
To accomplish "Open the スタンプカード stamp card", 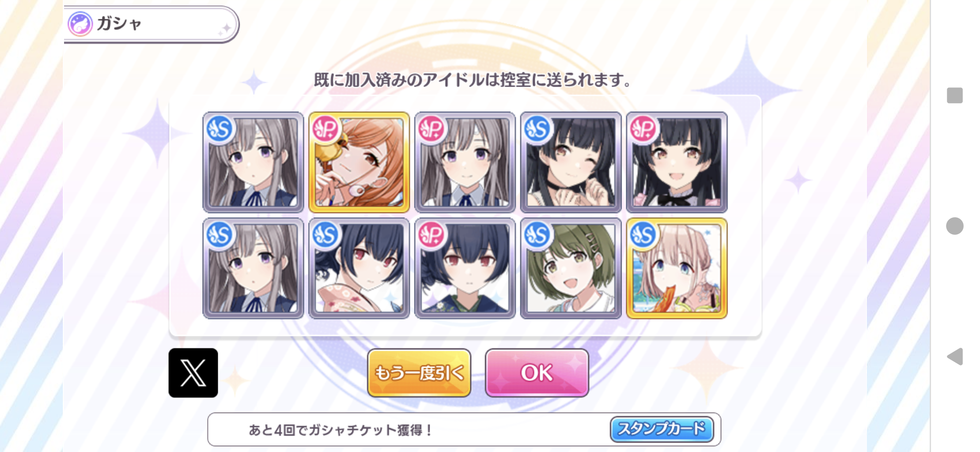I will [x=662, y=429].
